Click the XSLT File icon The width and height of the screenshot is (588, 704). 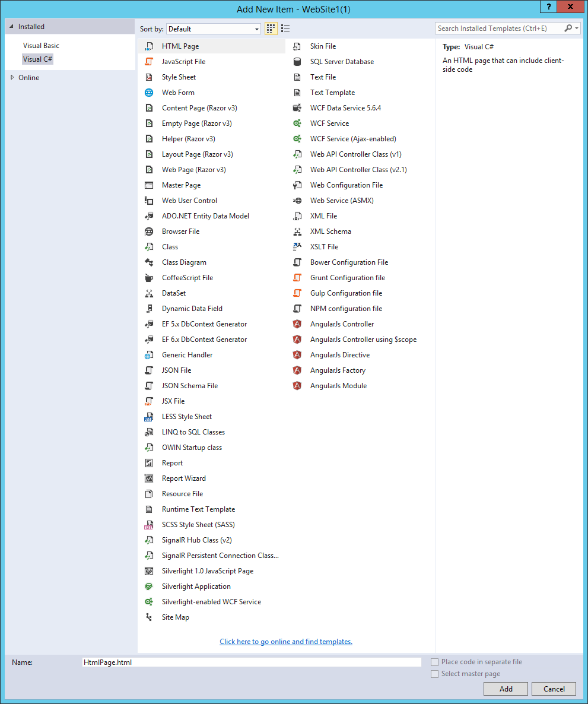point(297,247)
